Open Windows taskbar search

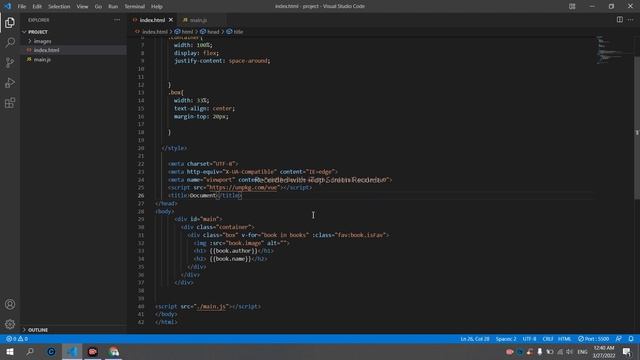click(30, 351)
